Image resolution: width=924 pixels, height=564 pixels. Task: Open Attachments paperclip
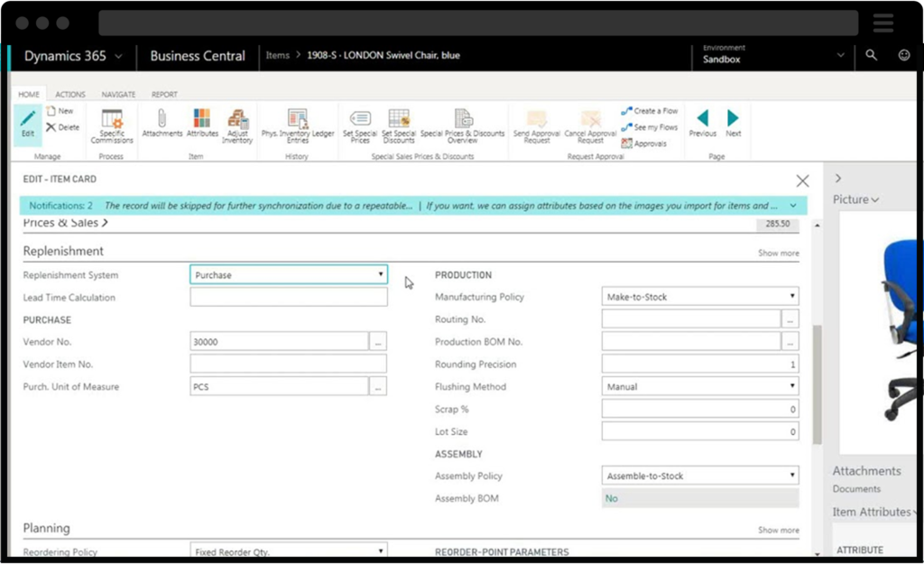coord(162,123)
